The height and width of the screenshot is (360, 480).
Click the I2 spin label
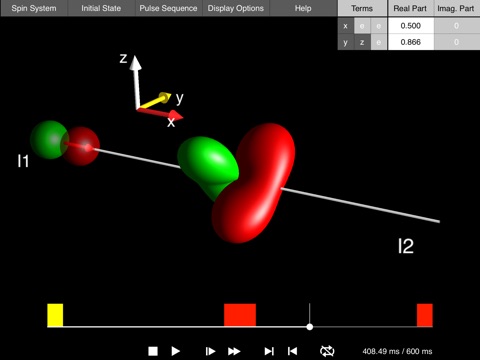[406, 246]
